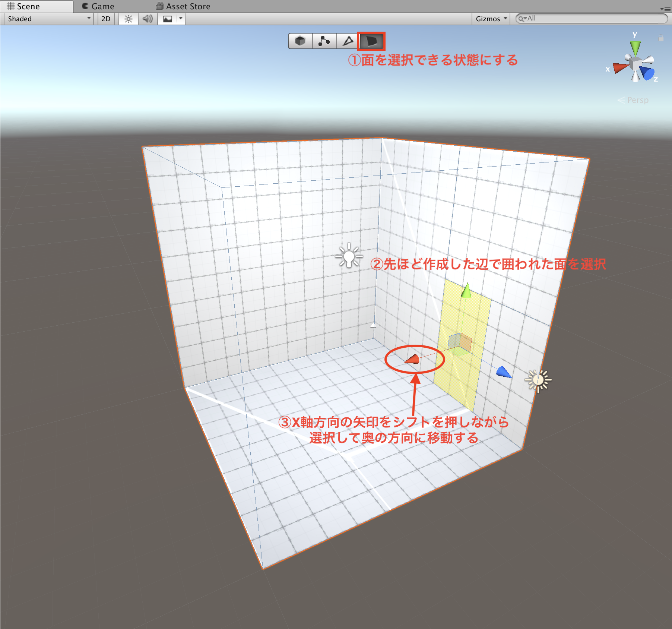
Task: Toggle 2D view mode
Action: click(106, 19)
